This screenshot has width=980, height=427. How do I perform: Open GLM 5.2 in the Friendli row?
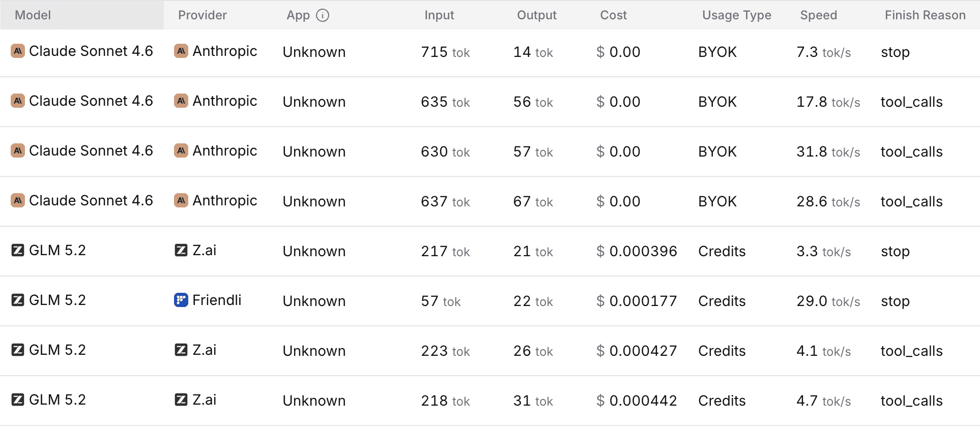coord(57,300)
